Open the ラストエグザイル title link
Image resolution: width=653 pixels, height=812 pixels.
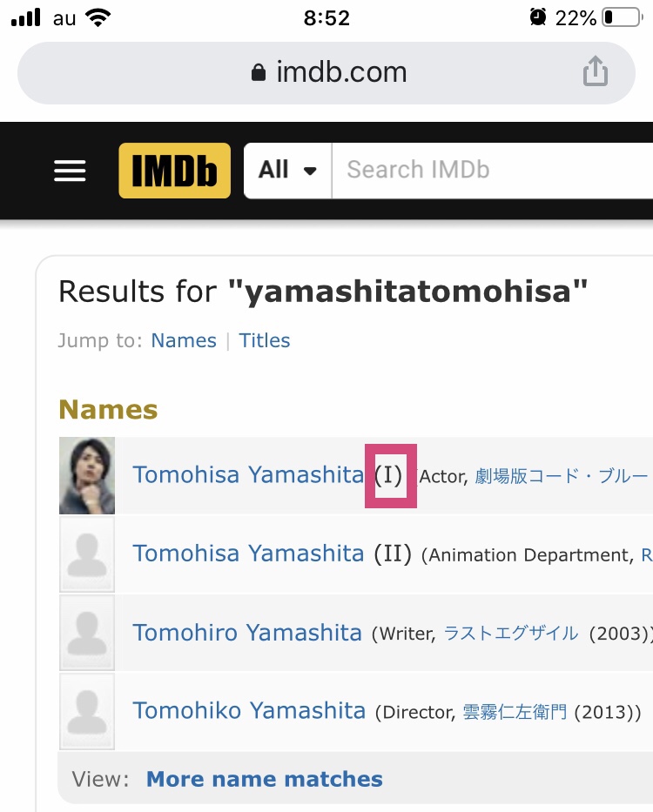click(x=511, y=634)
